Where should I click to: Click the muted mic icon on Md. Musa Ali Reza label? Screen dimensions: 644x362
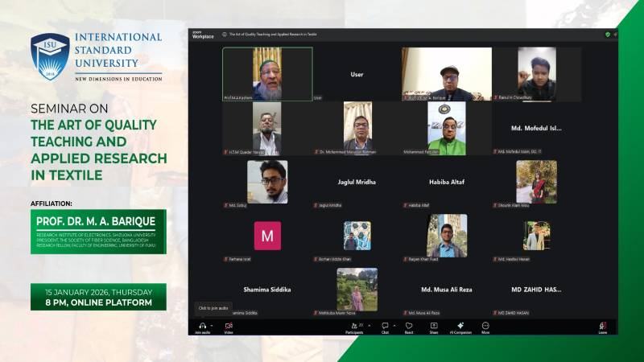click(406, 313)
